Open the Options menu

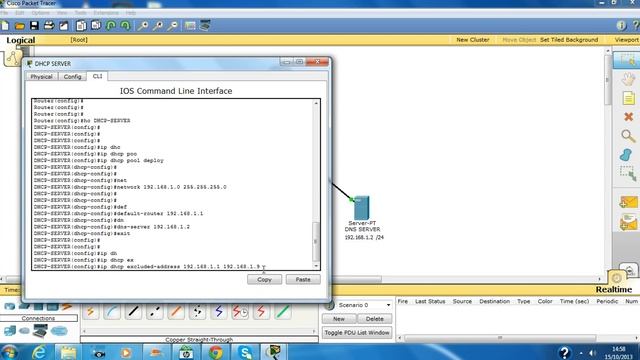(x=40, y=13)
